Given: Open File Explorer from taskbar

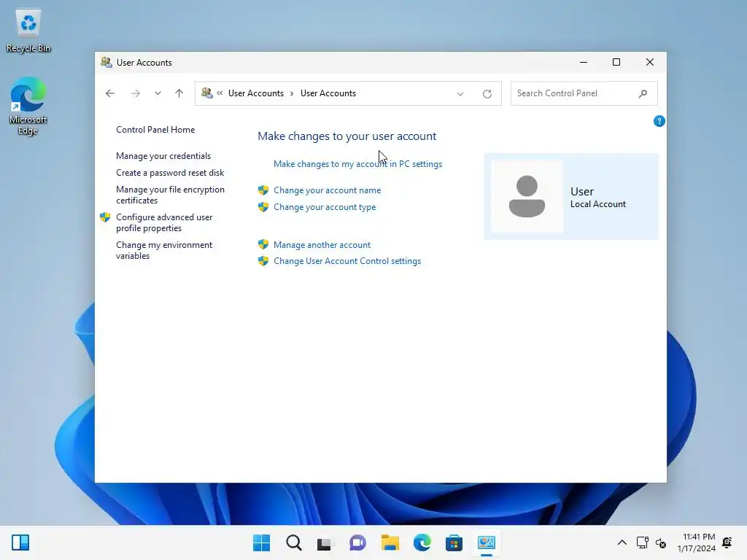Looking at the screenshot, I should [x=390, y=542].
